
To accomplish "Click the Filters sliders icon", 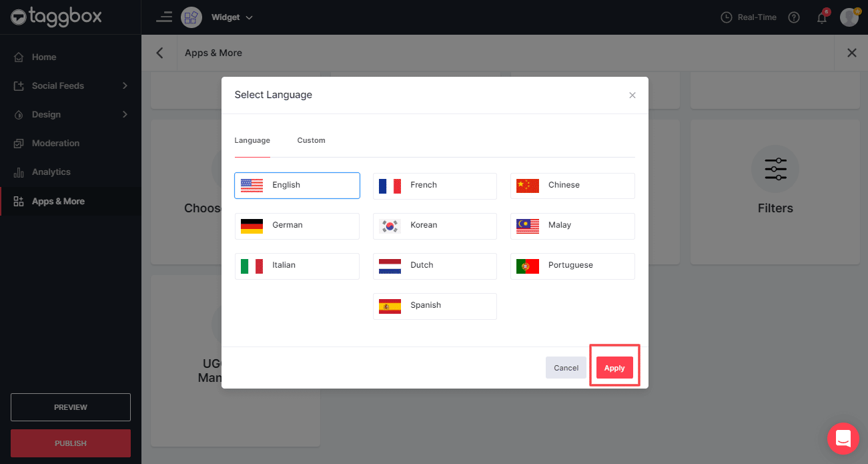I will point(775,169).
